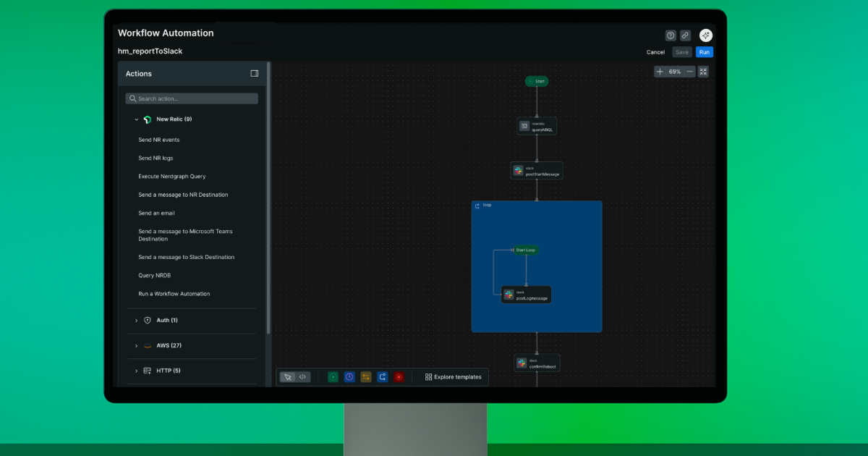Toggle fit-to-screen canvas view
Viewport: 868px width, 456px height.
pos(702,71)
